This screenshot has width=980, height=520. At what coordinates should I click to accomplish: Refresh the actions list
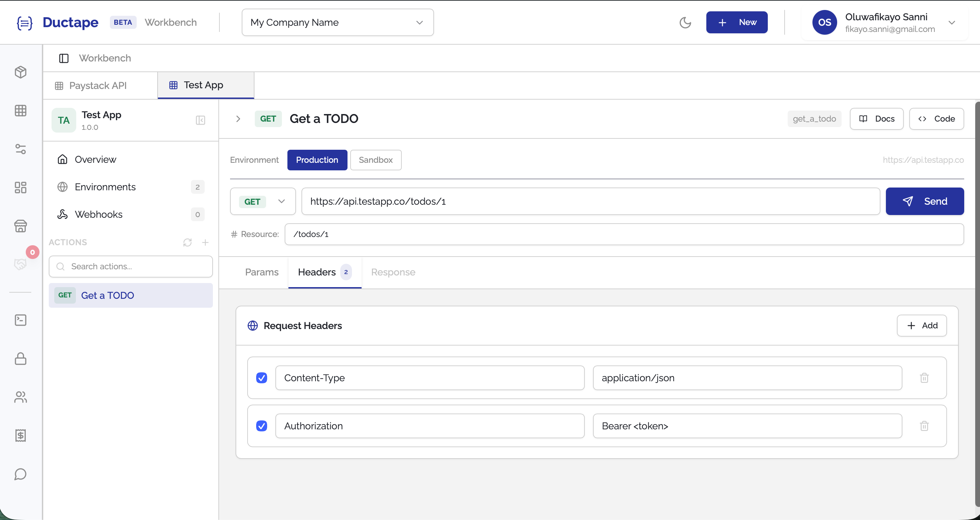[x=187, y=242]
